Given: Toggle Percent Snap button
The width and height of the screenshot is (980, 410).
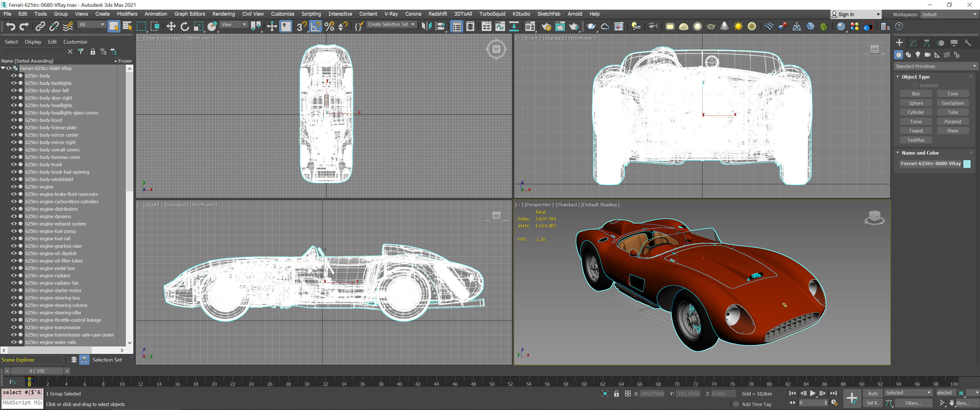Looking at the screenshot, I should point(329,26).
